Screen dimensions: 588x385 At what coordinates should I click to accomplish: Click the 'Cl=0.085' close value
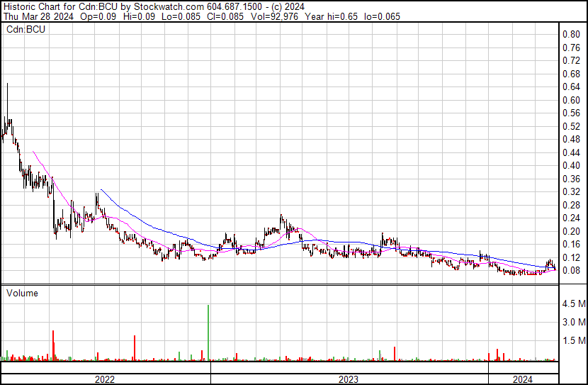[225, 16]
